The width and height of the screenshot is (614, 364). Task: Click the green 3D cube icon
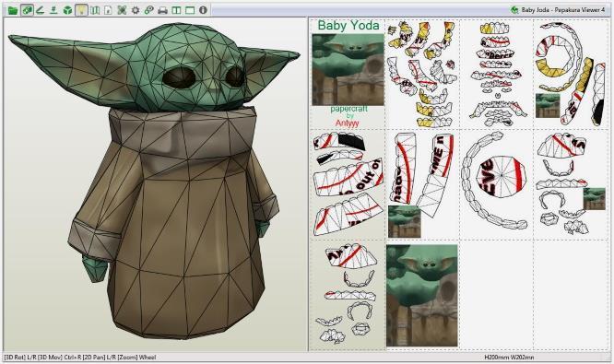point(67,10)
